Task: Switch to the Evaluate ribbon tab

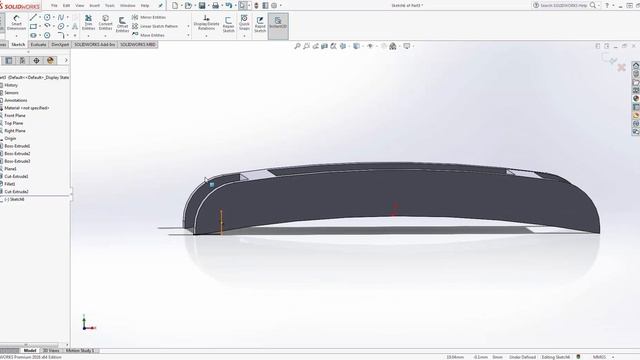Action: tap(38, 44)
